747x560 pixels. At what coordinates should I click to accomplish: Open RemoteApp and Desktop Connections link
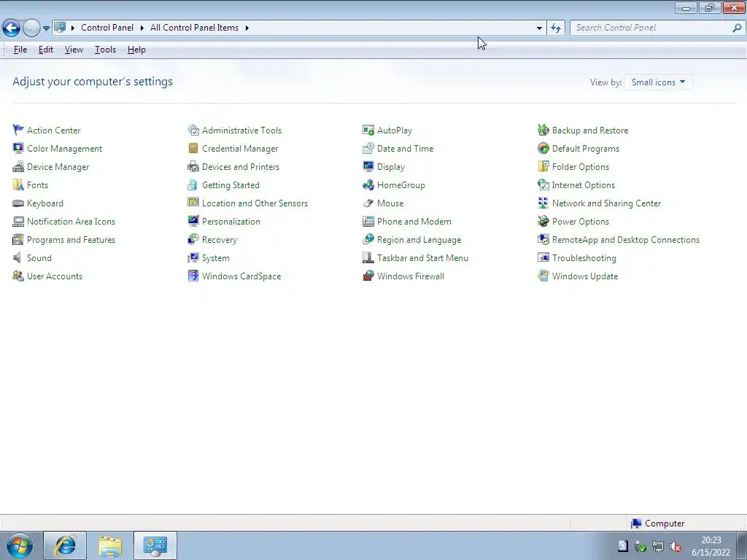point(625,240)
